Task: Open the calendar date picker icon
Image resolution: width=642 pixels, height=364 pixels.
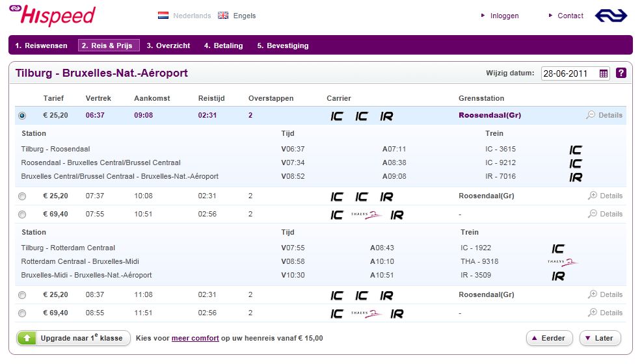Action: pyautogui.click(x=604, y=73)
